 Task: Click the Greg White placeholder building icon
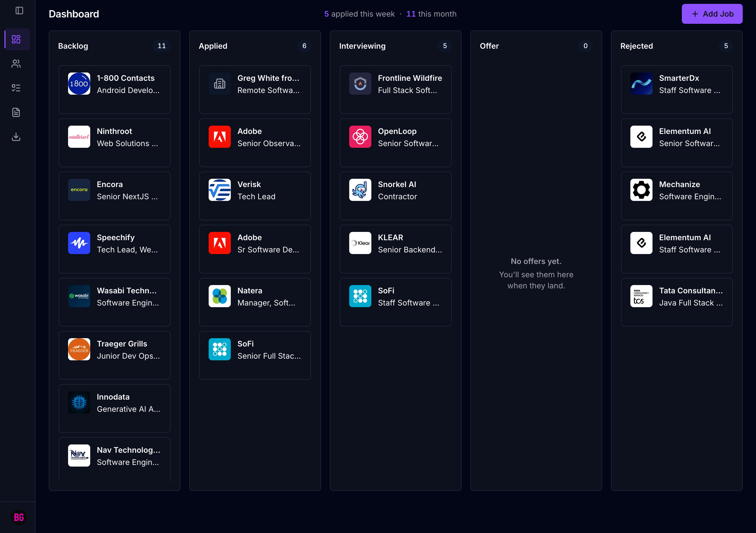pos(220,84)
